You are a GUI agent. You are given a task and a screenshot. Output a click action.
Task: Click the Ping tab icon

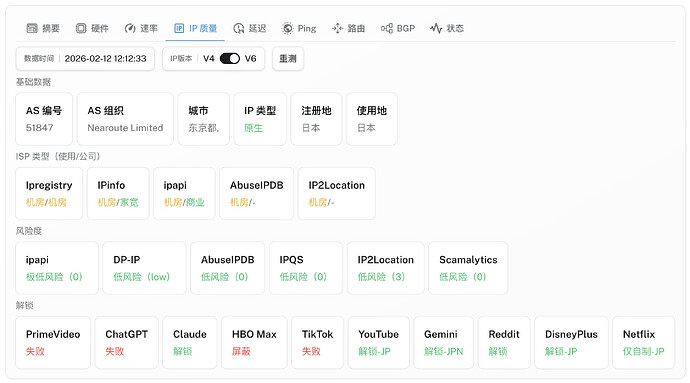287,29
